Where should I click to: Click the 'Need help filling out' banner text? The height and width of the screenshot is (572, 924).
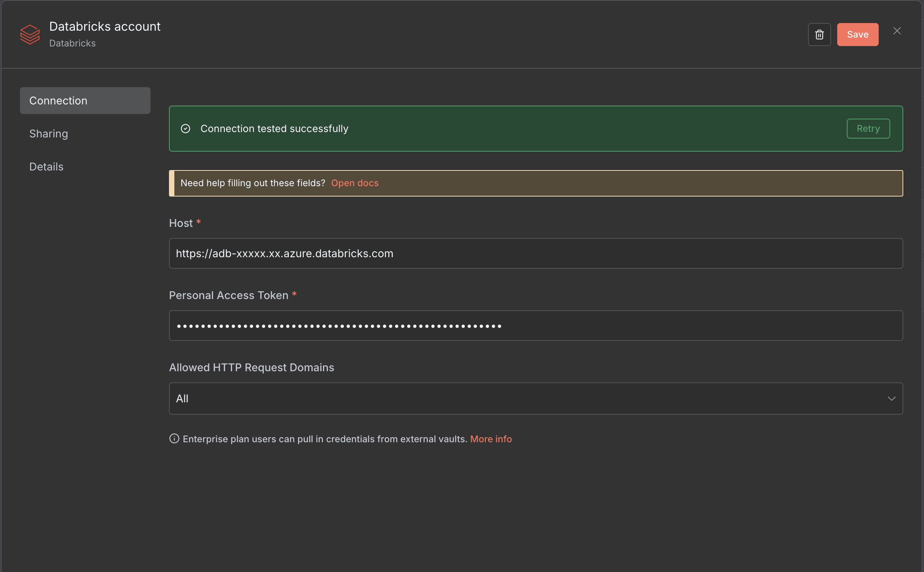253,183
